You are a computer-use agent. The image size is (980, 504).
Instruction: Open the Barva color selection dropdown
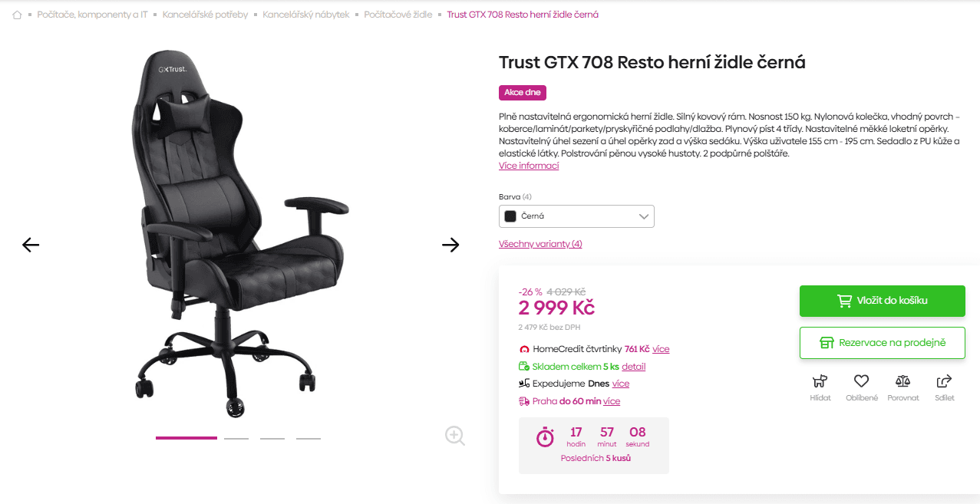coord(576,216)
